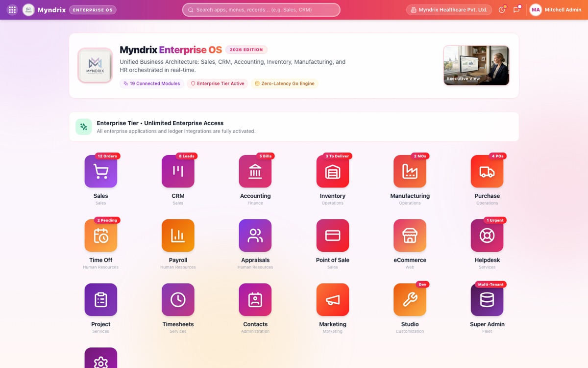Open the Appraisals app icon
This screenshot has width=588, height=368.
pyautogui.click(x=255, y=236)
